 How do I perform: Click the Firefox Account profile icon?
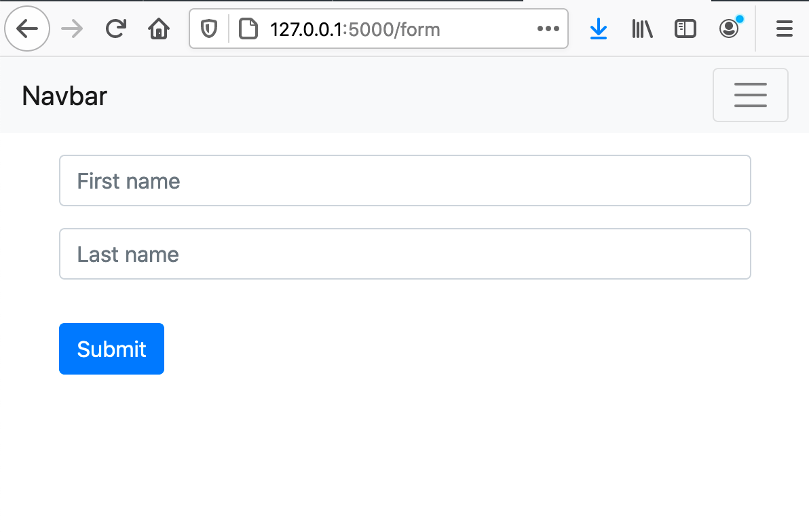[728, 28]
